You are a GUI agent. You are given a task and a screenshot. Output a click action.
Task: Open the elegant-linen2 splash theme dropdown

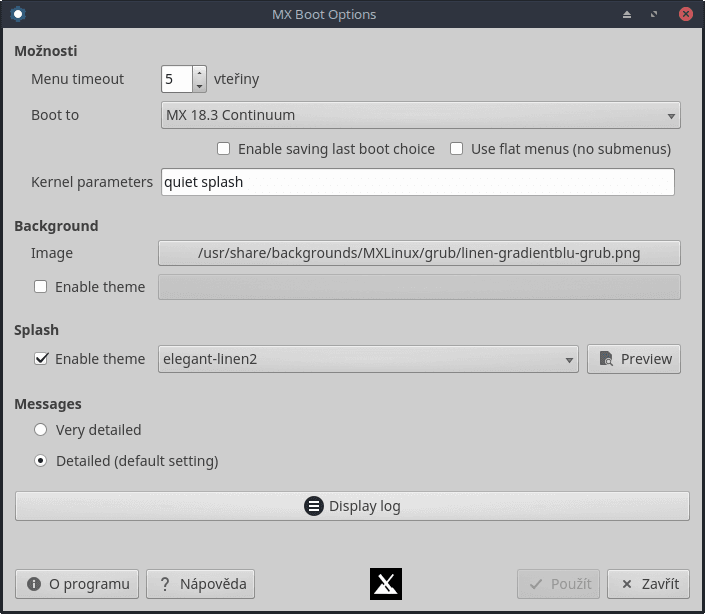click(x=368, y=359)
